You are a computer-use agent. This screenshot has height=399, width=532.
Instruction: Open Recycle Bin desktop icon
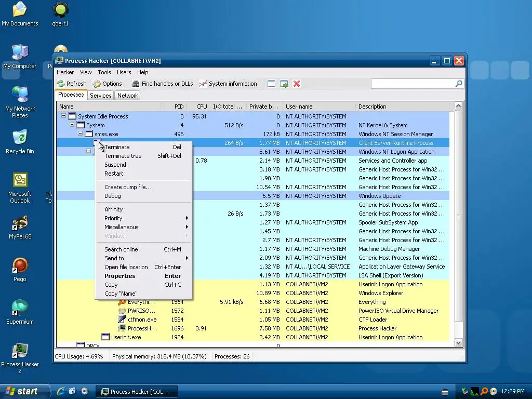[x=20, y=142]
